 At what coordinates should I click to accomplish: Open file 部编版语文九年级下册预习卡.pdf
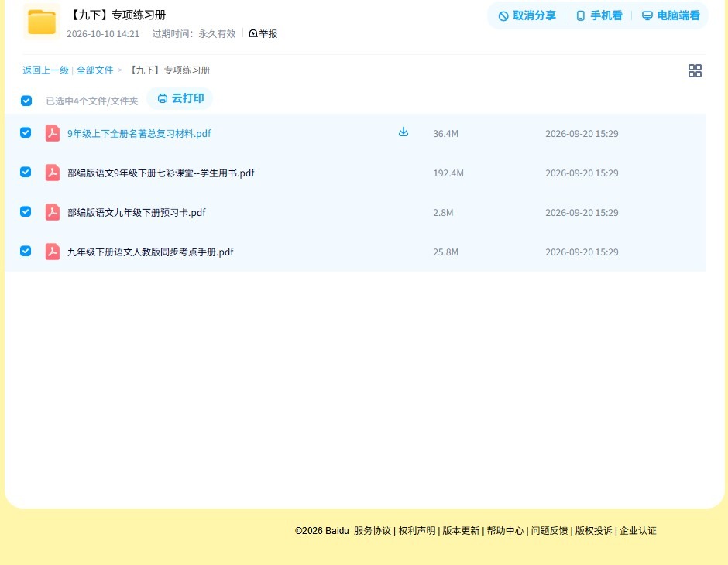pyautogui.click(x=136, y=212)
